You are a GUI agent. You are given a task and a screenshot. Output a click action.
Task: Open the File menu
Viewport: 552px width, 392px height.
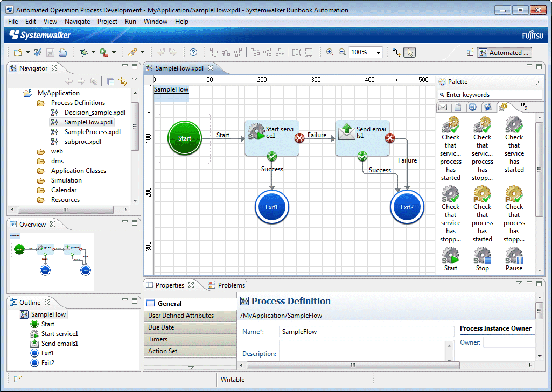[x=13, y=22]
